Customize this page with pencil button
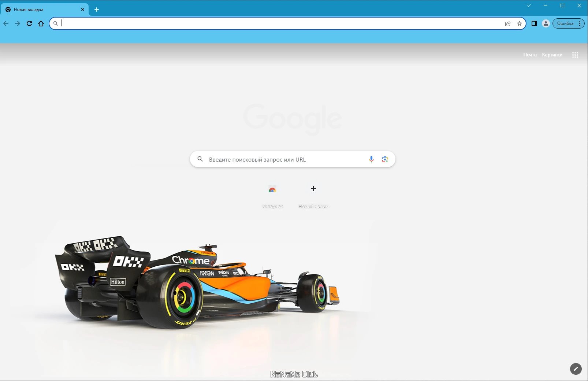The width and height of the screenshot is (588, 381). pyautogui.click(x=576, y=369)
